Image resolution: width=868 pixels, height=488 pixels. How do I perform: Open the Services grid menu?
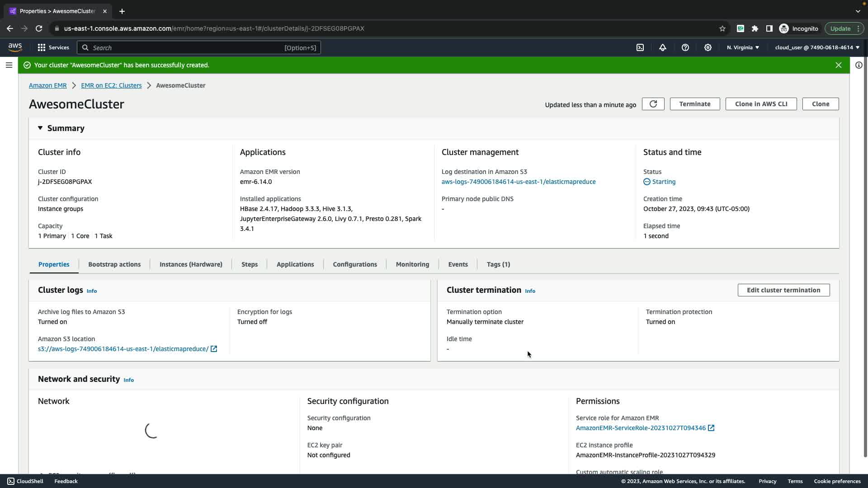tap(53, 47)
